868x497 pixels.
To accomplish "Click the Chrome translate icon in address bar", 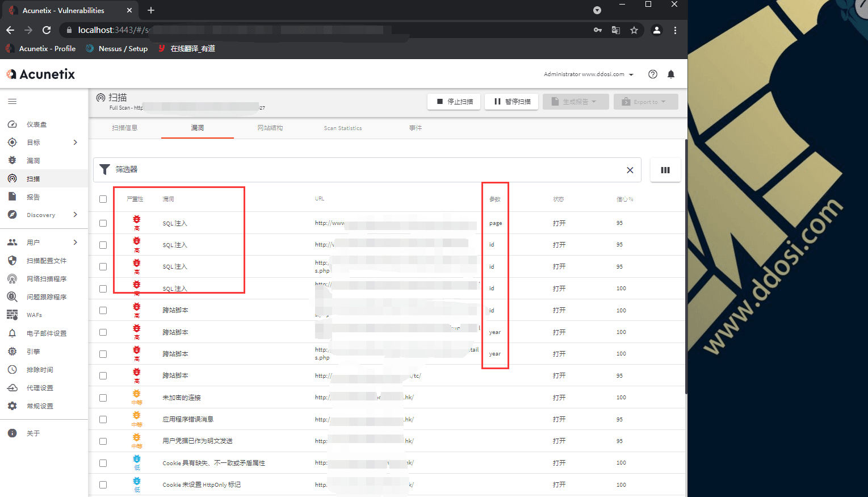I will [616, 30].
